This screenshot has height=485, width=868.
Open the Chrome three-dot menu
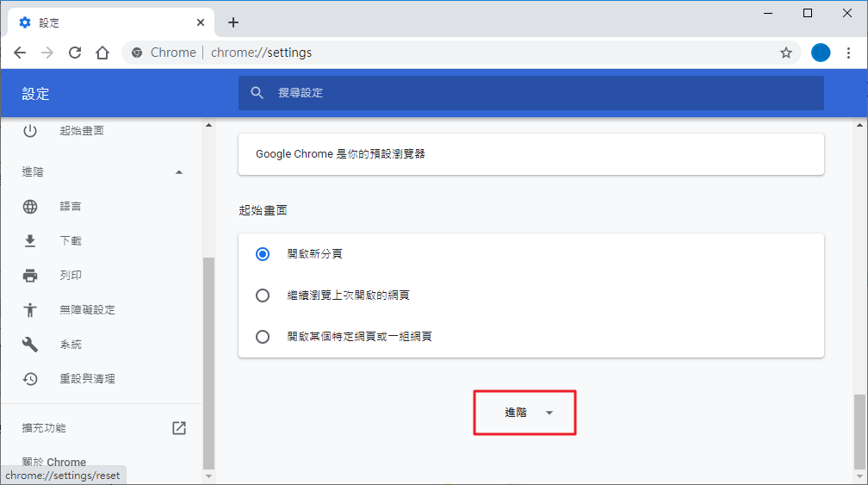coord(849,53)
